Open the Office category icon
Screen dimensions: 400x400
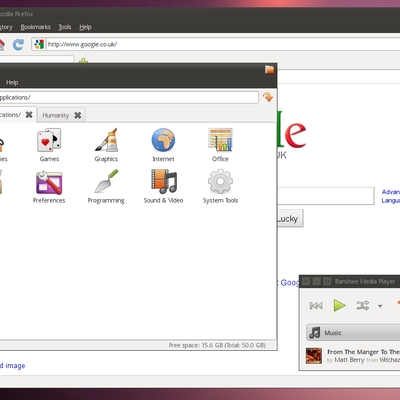click(x=220, y=139)
